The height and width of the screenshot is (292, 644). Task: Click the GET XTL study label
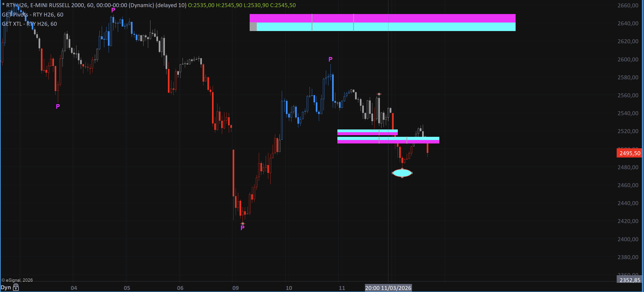[x=29, y=24]
